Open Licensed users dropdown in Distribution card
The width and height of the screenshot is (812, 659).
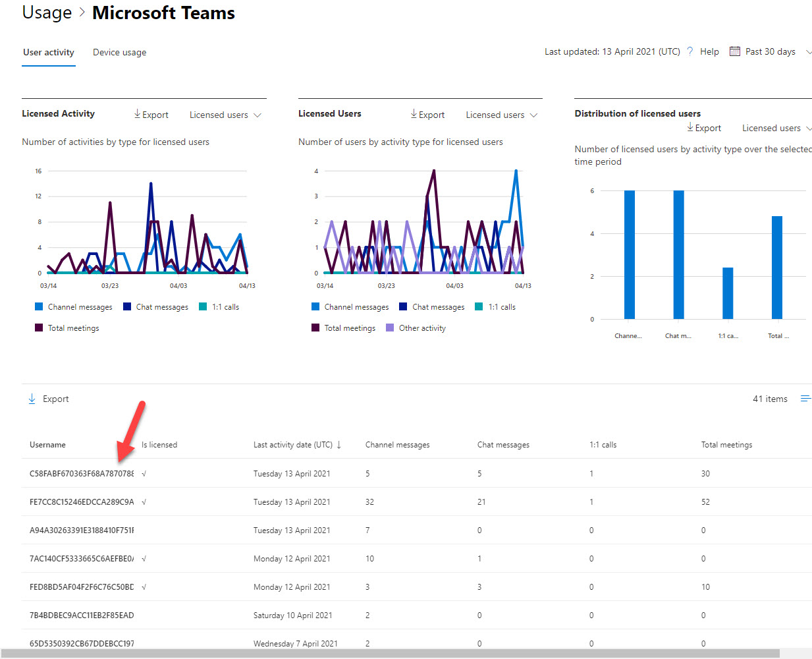pyautogui.click(x=776, y=128)
